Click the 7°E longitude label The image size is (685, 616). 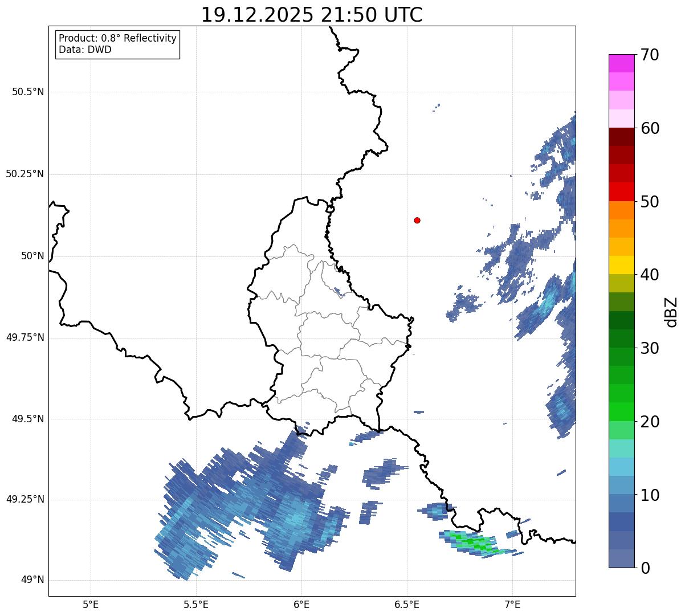tap(512, 604)
